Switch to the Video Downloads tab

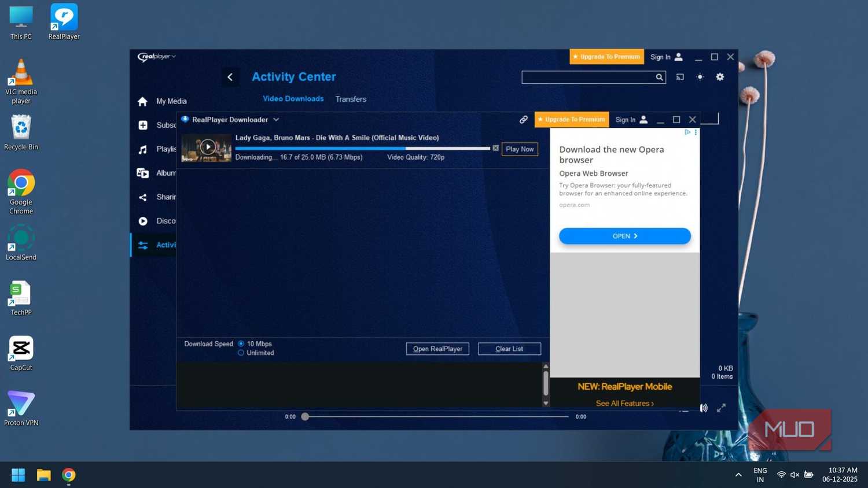pyautogui.click(x=293, y=99)
